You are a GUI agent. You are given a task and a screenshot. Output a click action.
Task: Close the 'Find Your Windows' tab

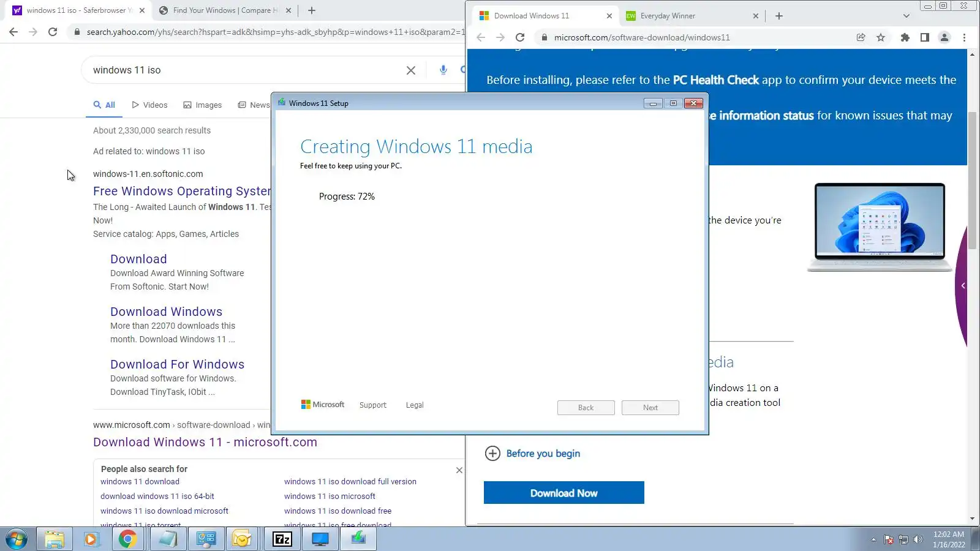[x=289, y=10]
